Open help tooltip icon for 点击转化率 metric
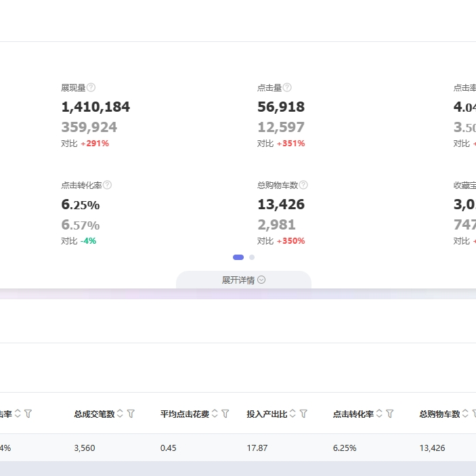 pyautogui.click(x=107, y=185)
